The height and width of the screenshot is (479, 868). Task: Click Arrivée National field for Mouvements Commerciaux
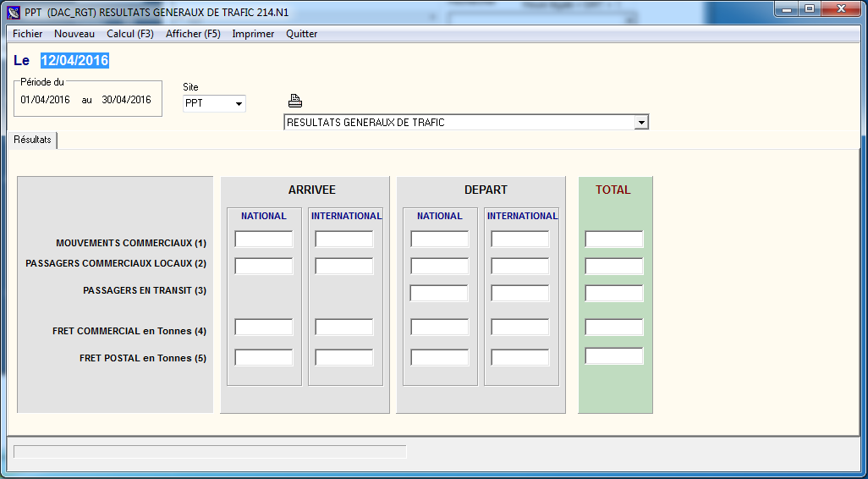(x=263, y=239)
